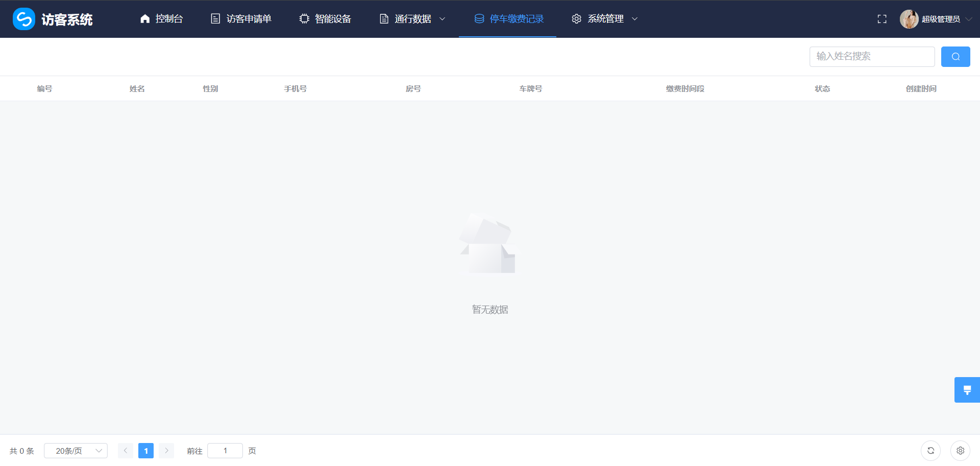Expand the 通行数据 dropdown menu
This screenshot has height=466, width=980.
click(412, 19)
